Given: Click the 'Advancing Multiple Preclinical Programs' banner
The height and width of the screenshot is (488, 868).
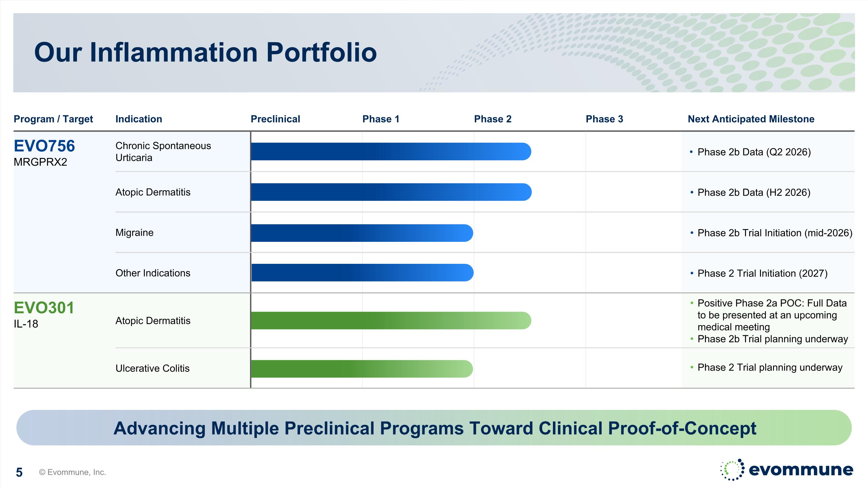Looking at the screenshot, I should coord(434,428).
